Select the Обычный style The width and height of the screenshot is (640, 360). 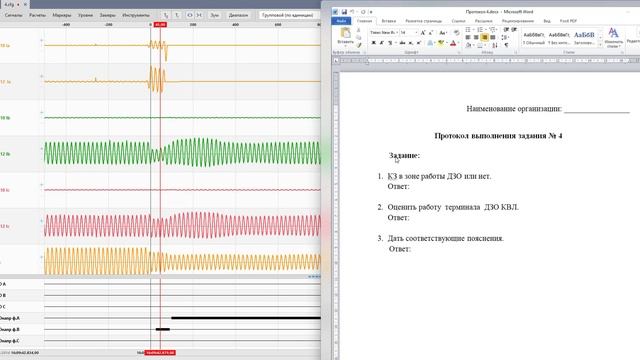[x=534, y=38]
